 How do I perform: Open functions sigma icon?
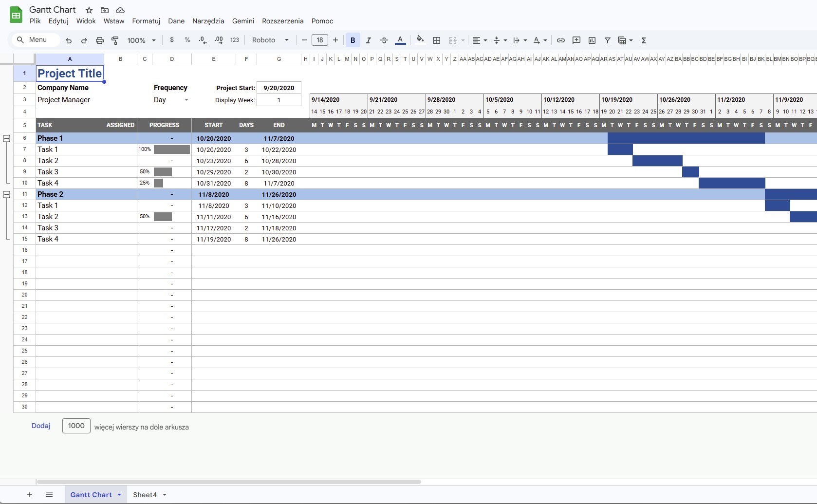pos(644,40)
